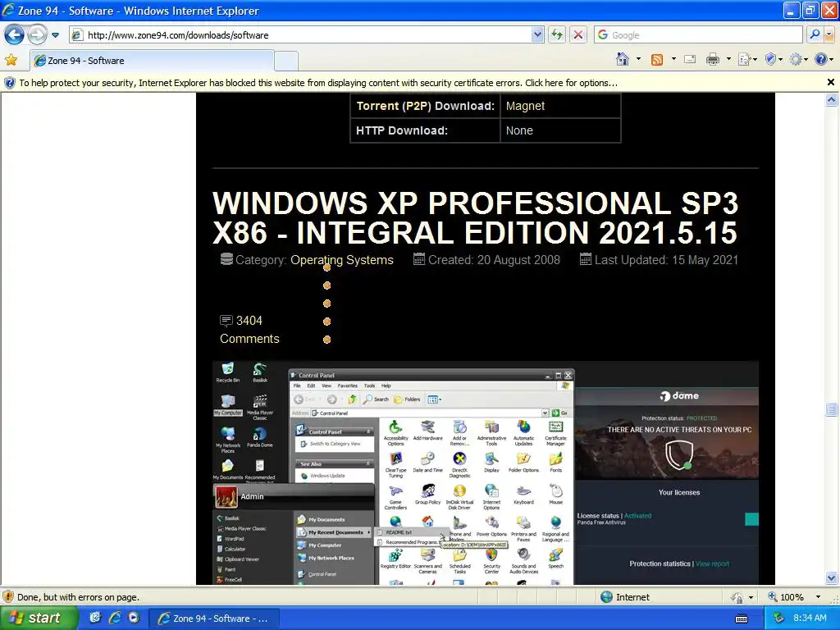Click the 8:34 AM clock

(810, 619)
